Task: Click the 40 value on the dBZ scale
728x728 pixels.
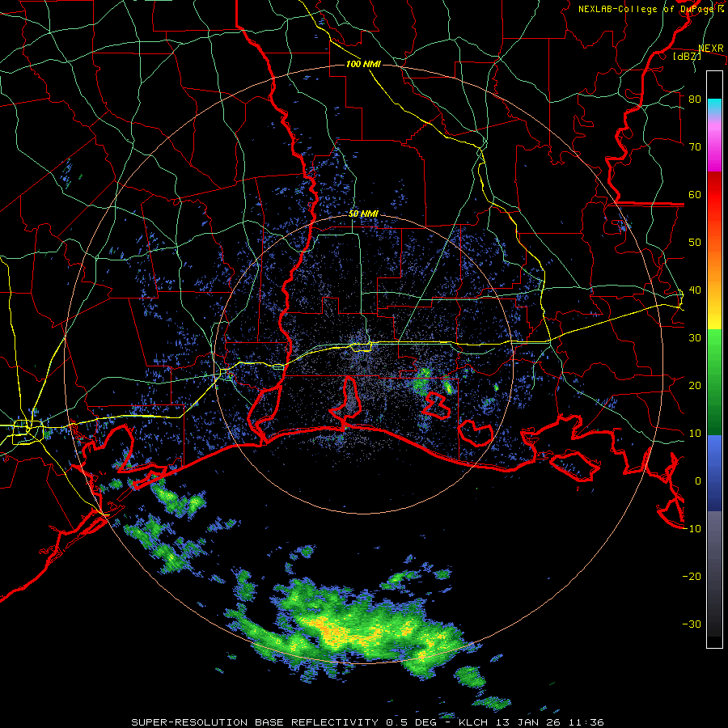Action: [x=695, y=290]
